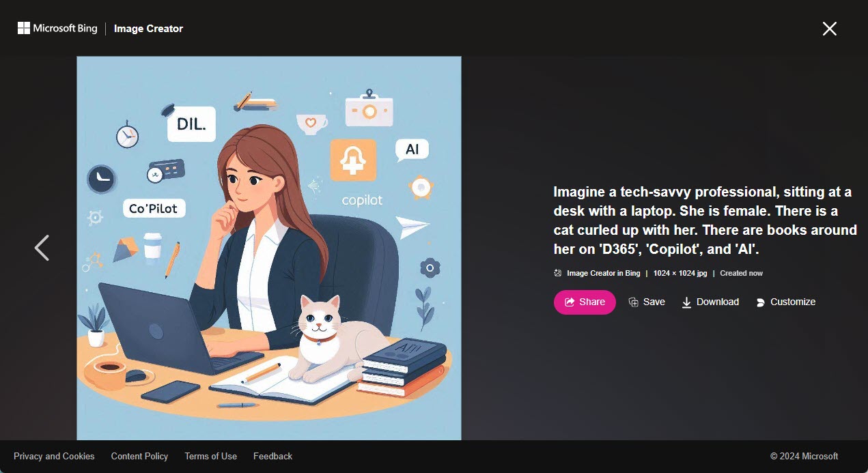Open Terms of Use link
The width and height of the screenshot is (868, 473).
click(x=210, y=456)
